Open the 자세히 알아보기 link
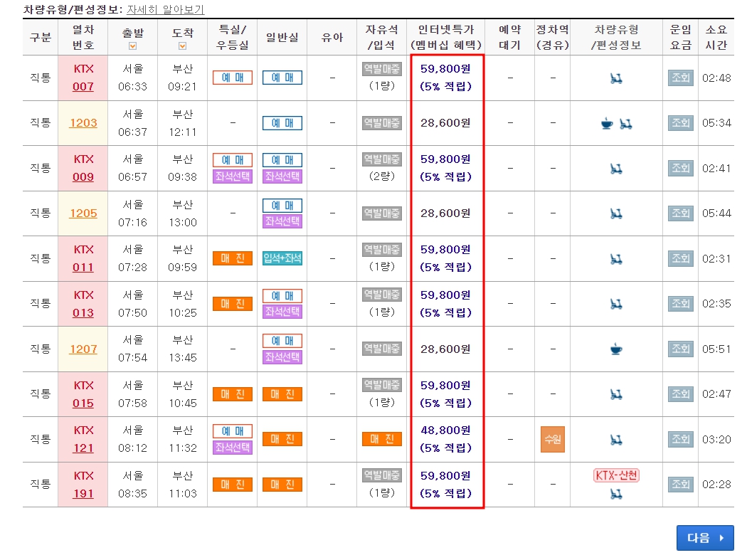747x560 pixels. click(165, 9)
